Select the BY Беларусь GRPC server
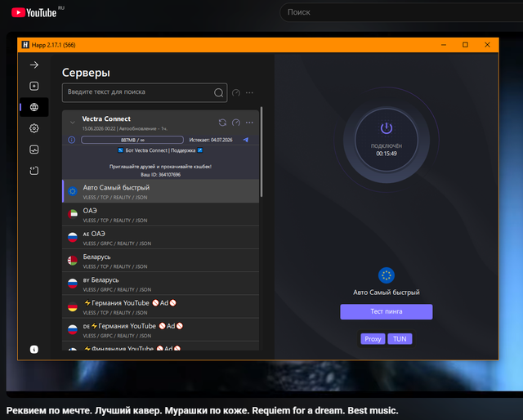The width and height of the screenshot is (523, 420). 161,284
